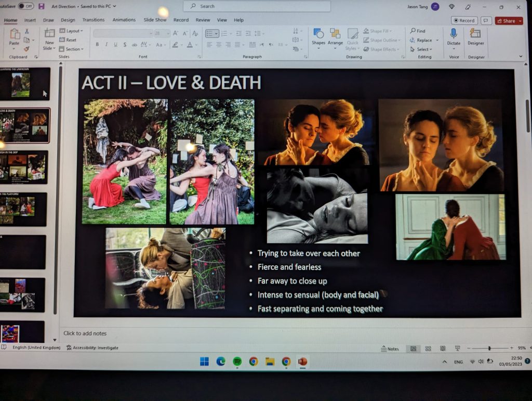532x401 pixels.
Task: Click the Accessibility Investigate status item
Action: 92,348
